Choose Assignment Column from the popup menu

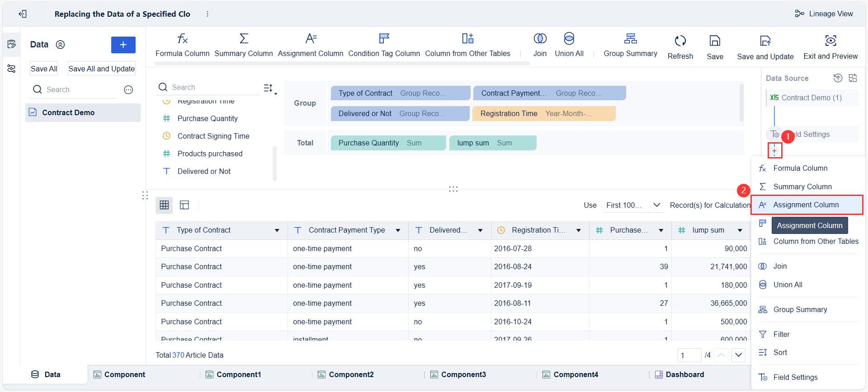coord(807,205)
